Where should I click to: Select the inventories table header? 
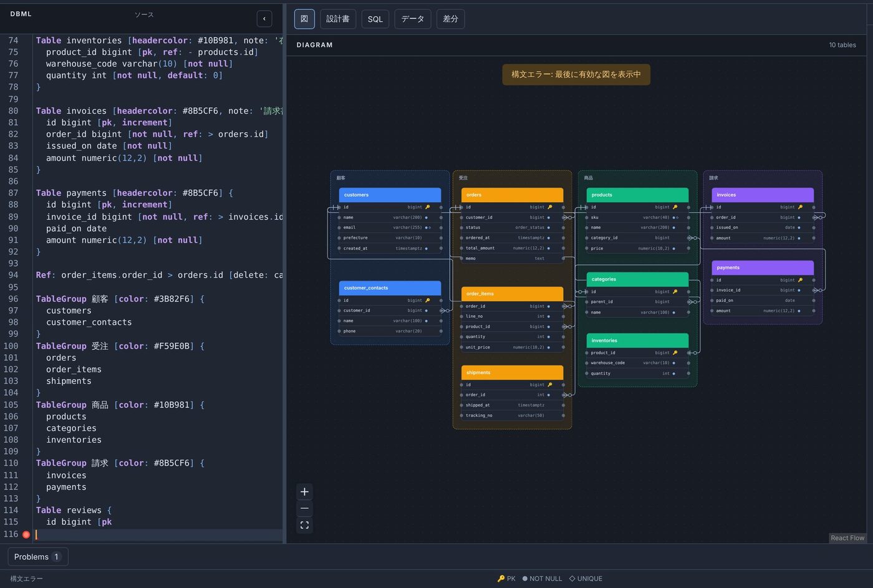[637, 340]
